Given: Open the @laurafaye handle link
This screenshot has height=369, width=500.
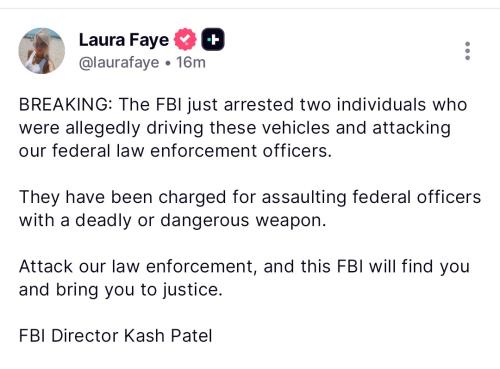Looking at the screenshot, I should point(119,63).
